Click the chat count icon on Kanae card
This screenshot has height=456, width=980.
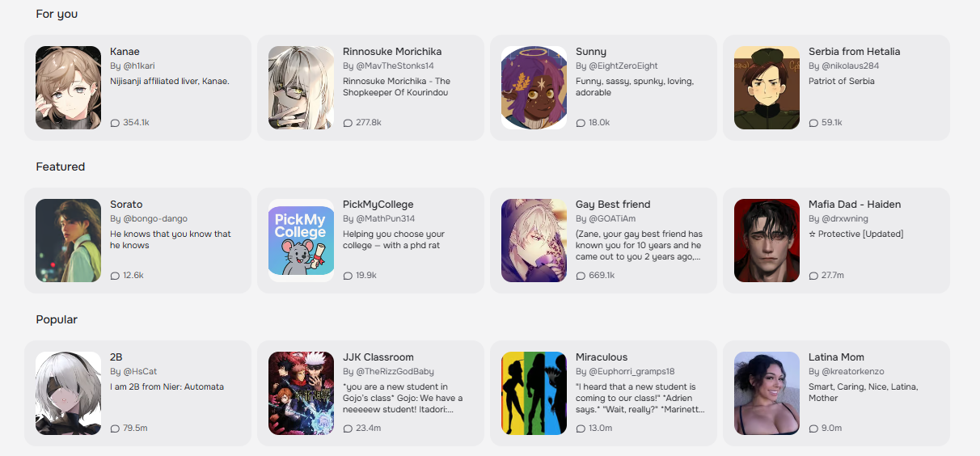tap(115, 123)
